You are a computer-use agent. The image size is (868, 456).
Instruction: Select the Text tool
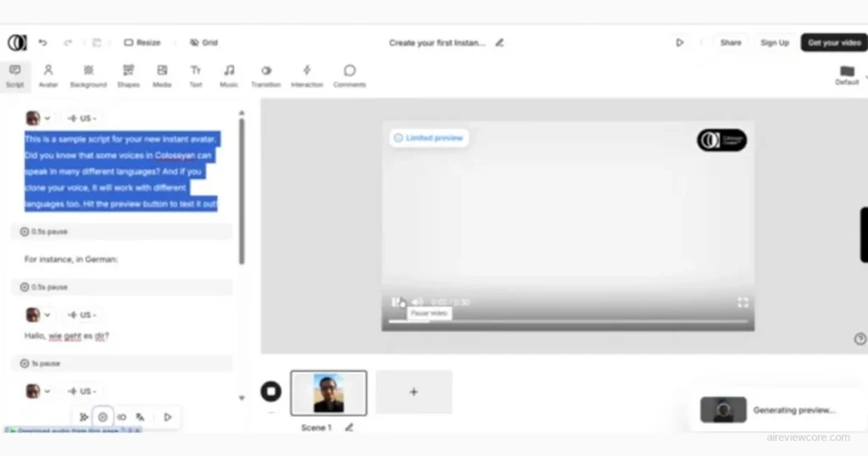point(196,75)
